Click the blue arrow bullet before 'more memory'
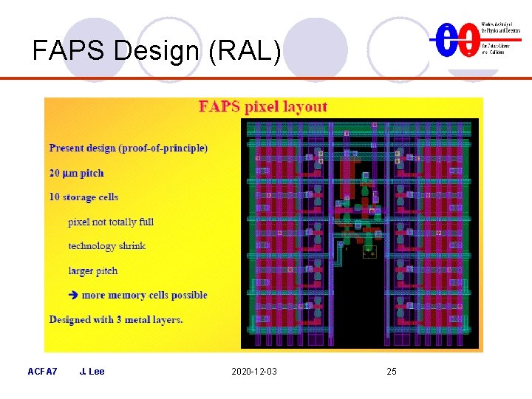Screen dimensions: 532x399 click(x=73, y=295)
